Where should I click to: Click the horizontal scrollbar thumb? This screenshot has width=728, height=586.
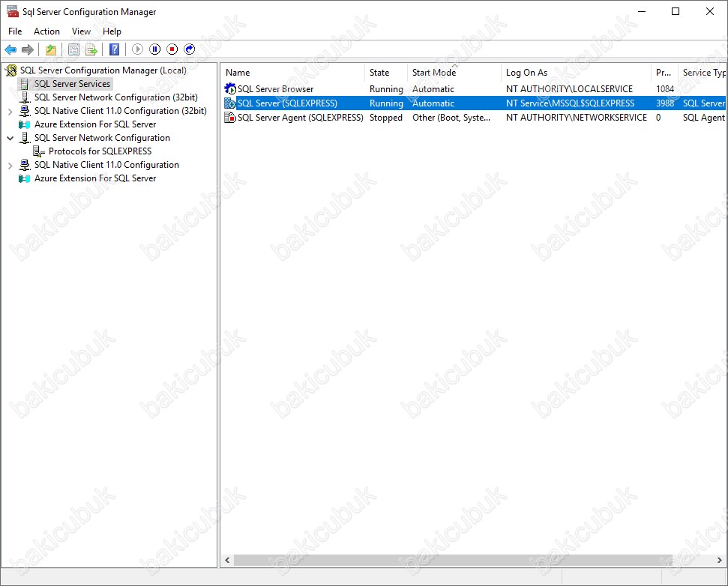(453, 560)
